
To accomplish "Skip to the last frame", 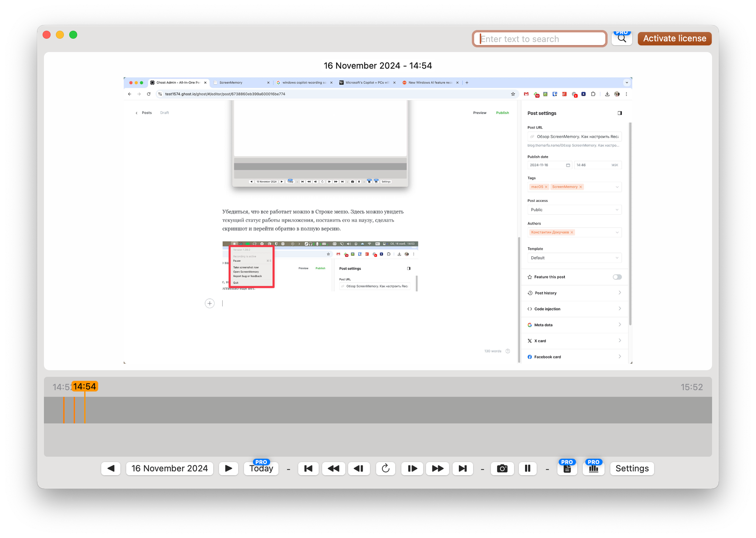I will 463,468.
